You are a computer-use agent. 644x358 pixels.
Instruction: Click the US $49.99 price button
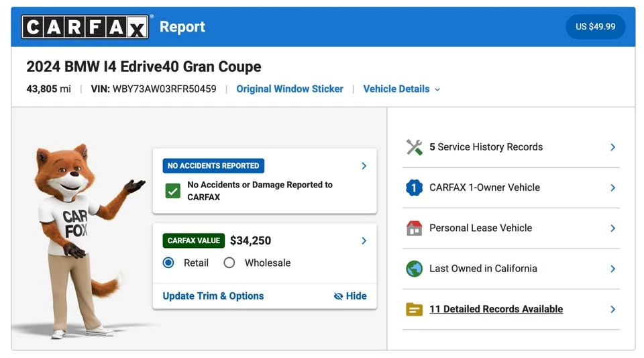pyautogui.click(x=596, y=27)
